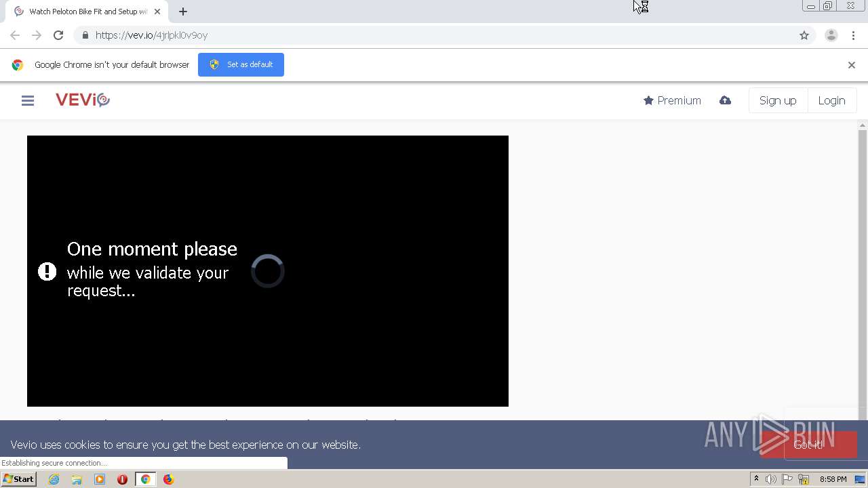This screenshot has width=868, height=488.
Task: Open a new browser tab
Action: click(183, 12)
